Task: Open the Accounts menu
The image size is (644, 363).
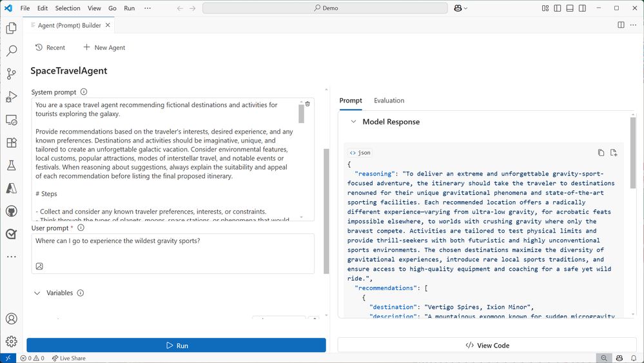Action: 12,319
